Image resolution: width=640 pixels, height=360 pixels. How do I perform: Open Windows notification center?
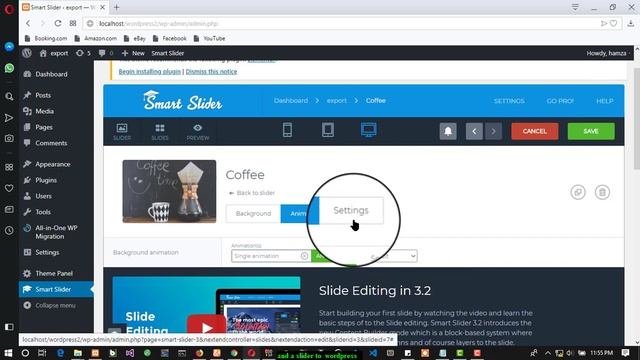626,352
